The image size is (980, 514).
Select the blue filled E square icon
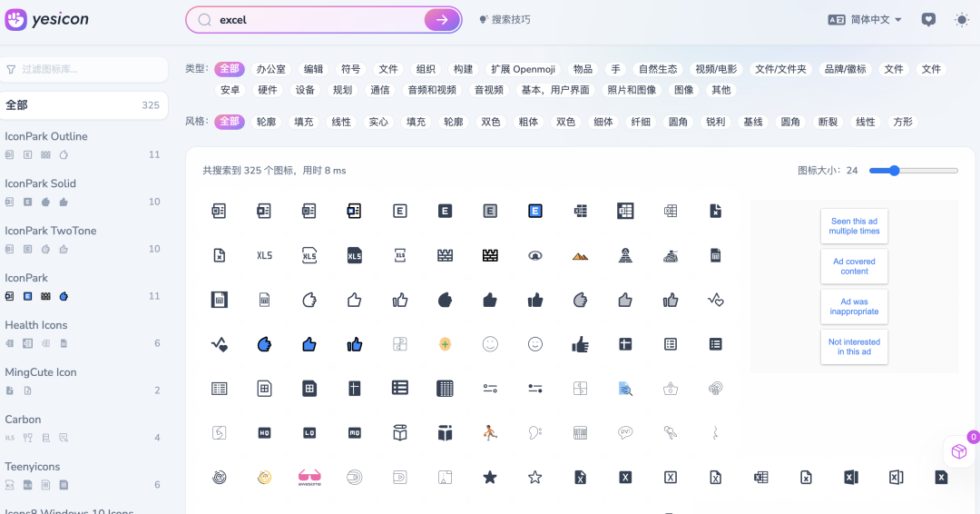point(535,212)
